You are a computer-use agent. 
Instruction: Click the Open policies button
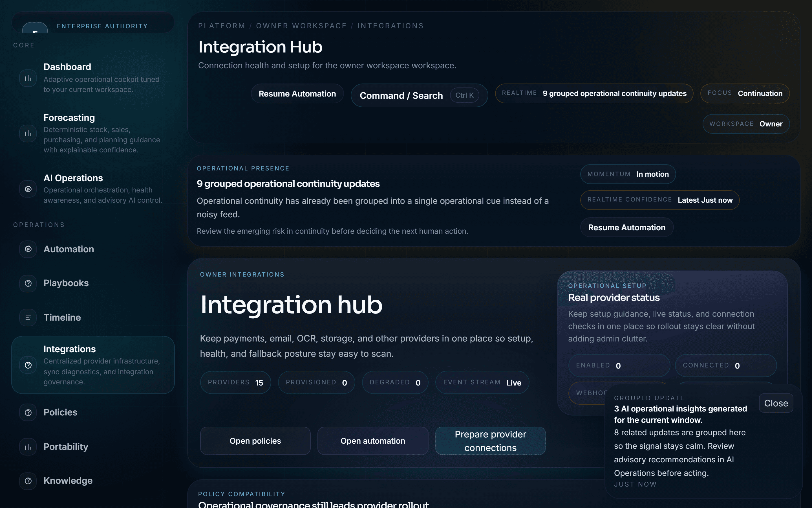coord(255,441)
